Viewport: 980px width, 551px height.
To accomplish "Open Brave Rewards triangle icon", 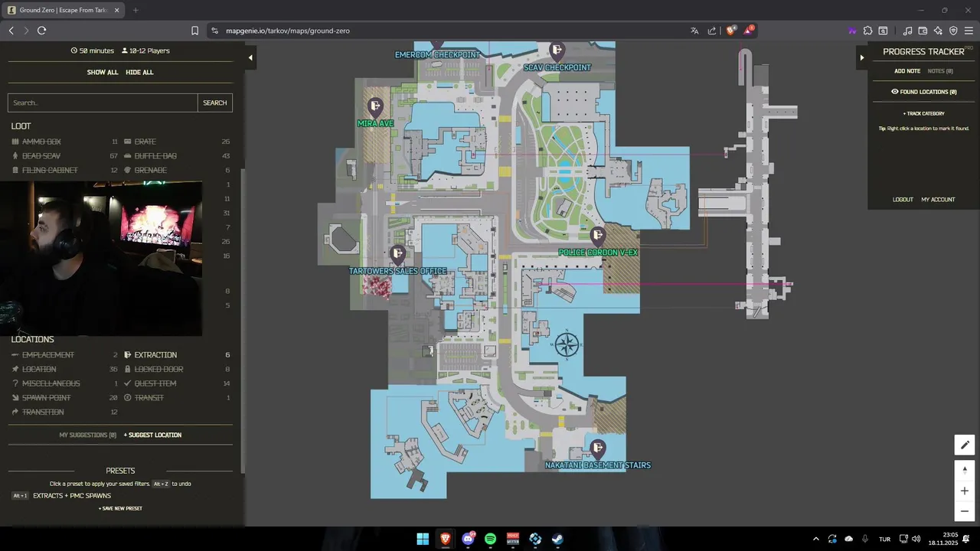I will [748, 31].
